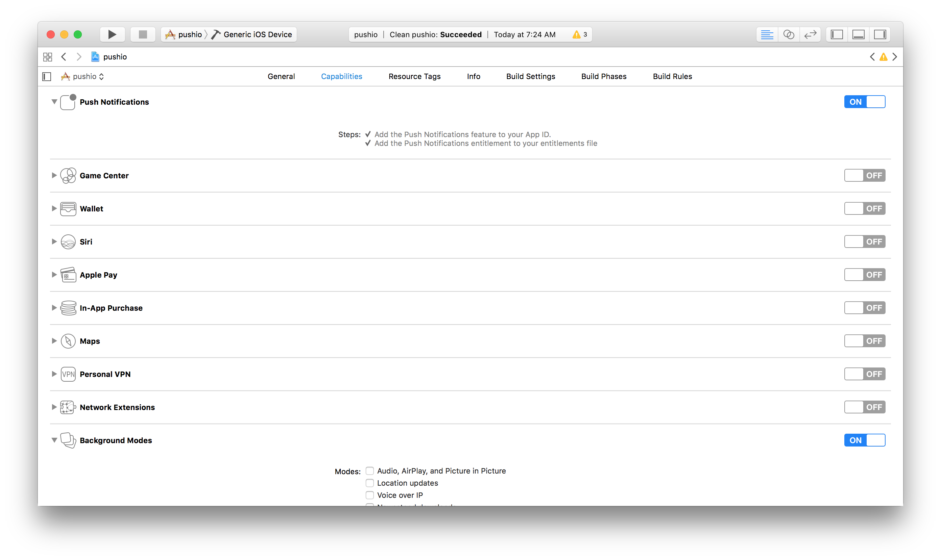Choose the pushio scheme in toolbar
Viewport: 941px width, 560px height.
(x=184, y=34)
